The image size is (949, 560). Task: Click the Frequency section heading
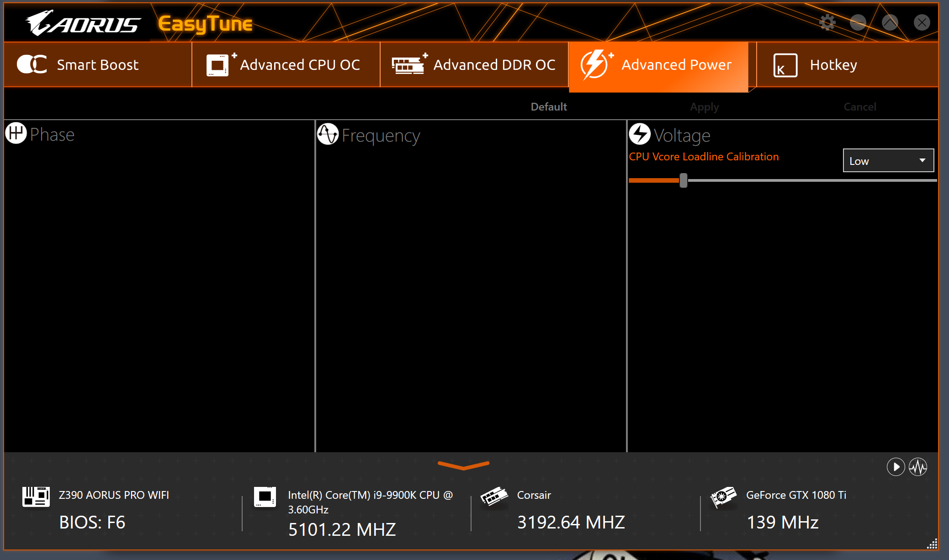[381, 136]
